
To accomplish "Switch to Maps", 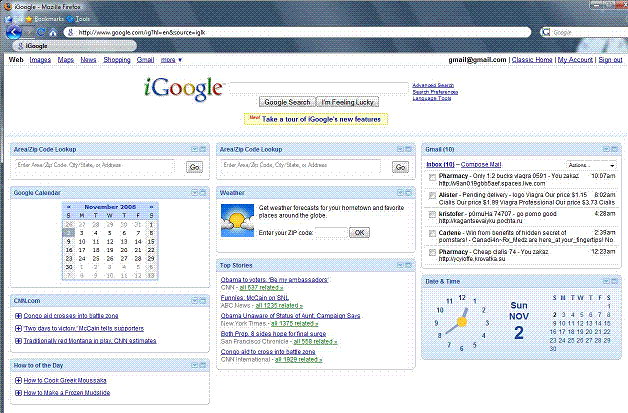I will tap(66, 60).
